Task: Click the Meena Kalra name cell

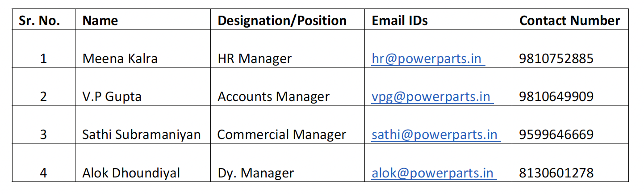Action: (120, 59)
